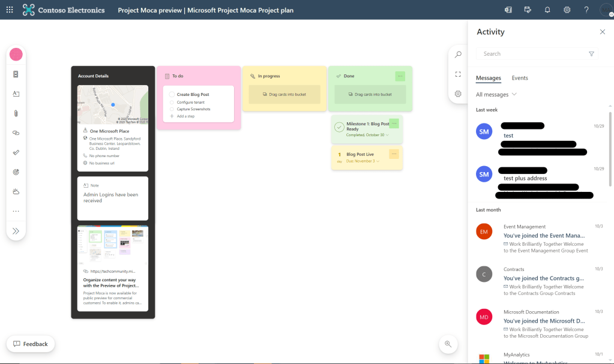Image resolution: width=614 pixels, height=364 pixels.
Task: Open the board settings gear
Action: 458,94
